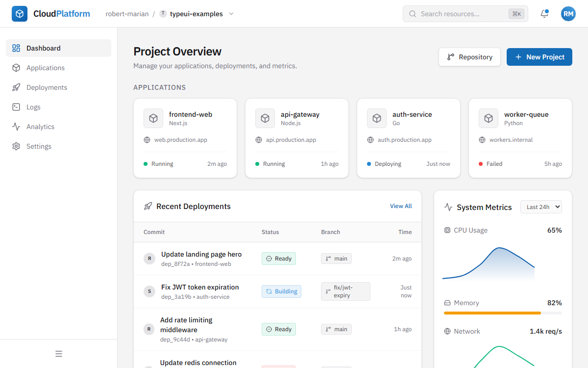588x368 pixels.
Task: Click the Time column header
Action: (x=405, y=232)
